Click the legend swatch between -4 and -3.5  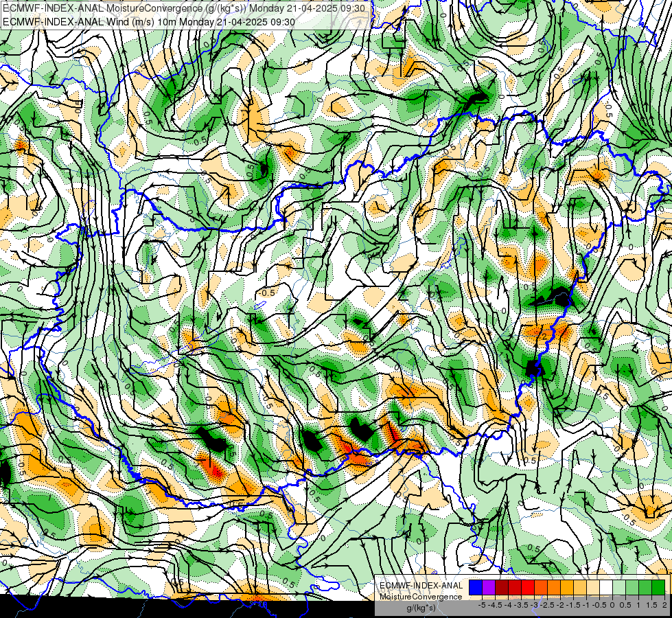pos(515,587)
